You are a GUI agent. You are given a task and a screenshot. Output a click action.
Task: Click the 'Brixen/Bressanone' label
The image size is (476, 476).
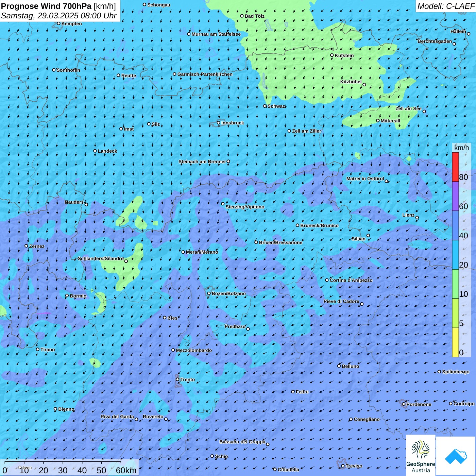click(280, 242)
